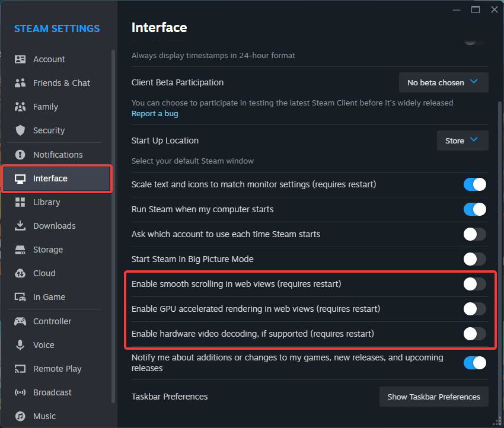Enable Ask which account to use toggle

click(474, 234)
